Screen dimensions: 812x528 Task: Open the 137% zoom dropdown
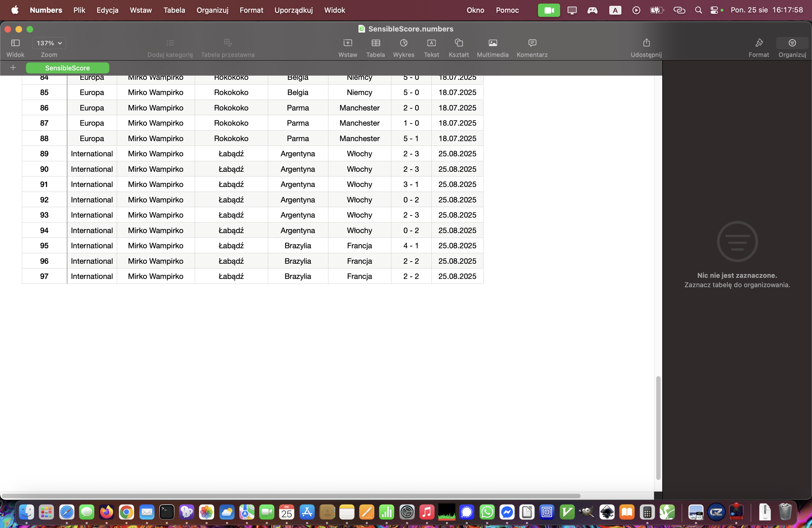[x=49, y=43]
